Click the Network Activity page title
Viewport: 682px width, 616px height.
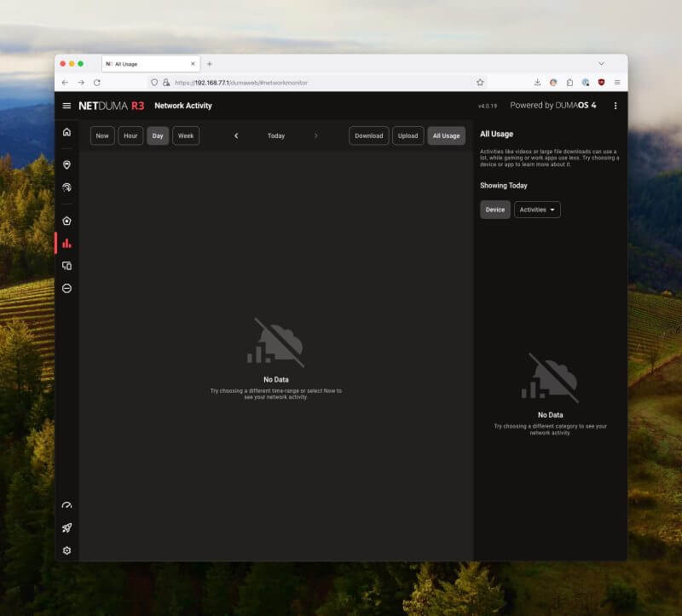point(183,106)
